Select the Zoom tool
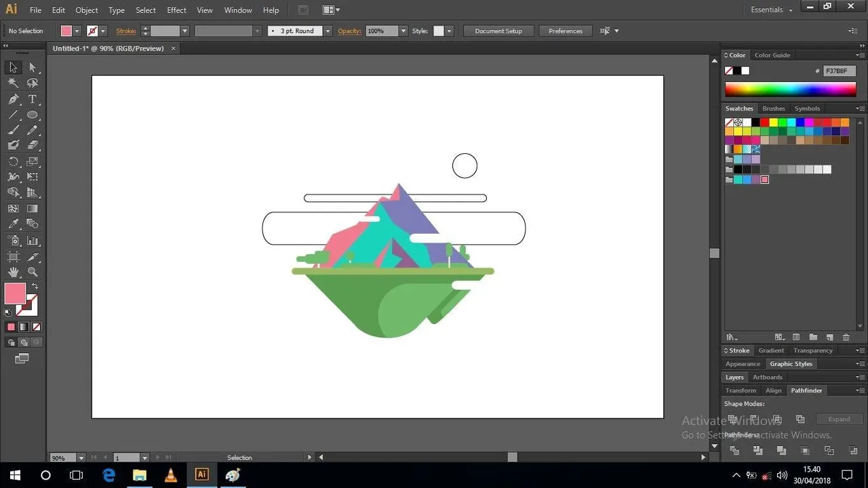The height and width of the screenshot is (488, 868). (x=33, y=272)
